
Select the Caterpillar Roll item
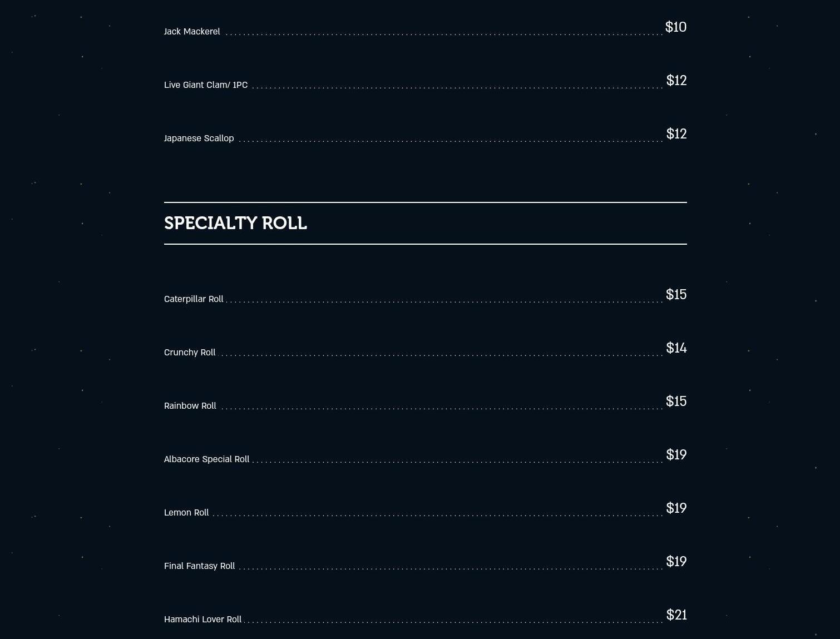(x=194, y=299)
